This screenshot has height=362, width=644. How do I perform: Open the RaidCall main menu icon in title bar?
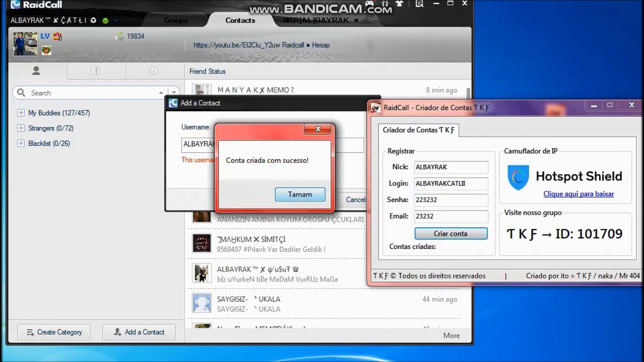point(420,4)
